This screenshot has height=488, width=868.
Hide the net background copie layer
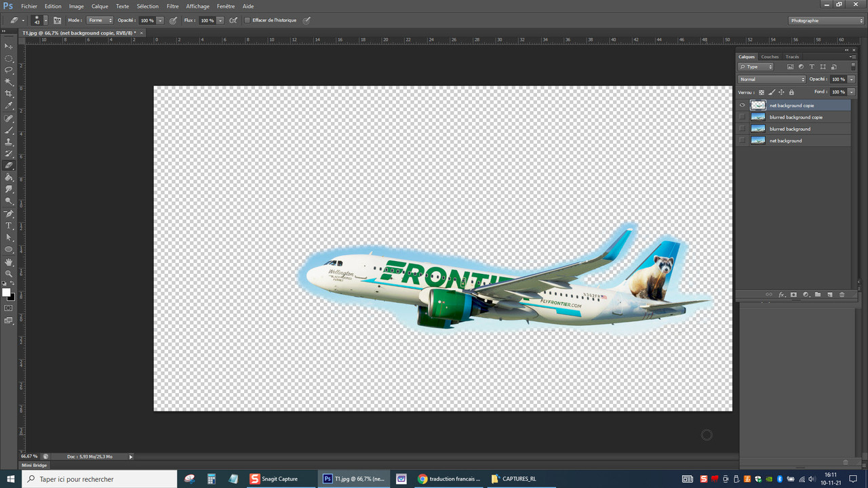742,105
